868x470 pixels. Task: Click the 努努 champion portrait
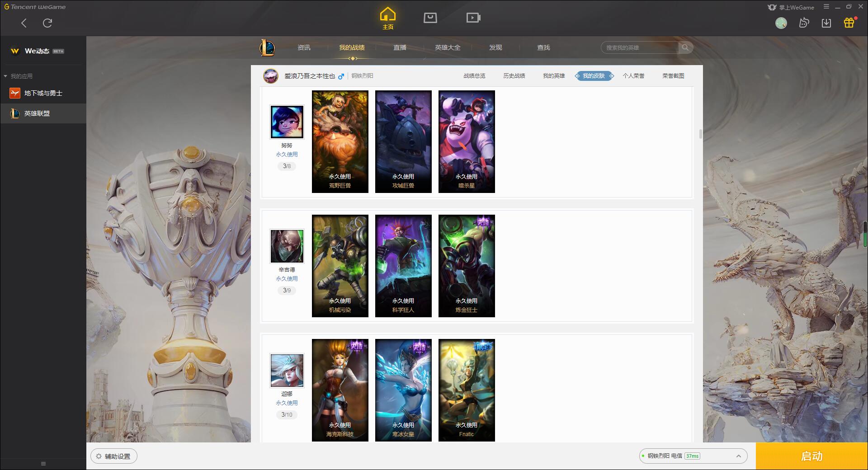point(287,122)
